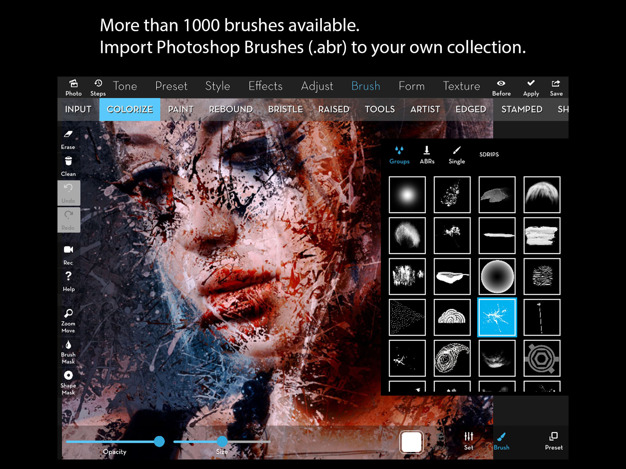
Task: Open Help from the left sidebar
Action: [68, 280]
